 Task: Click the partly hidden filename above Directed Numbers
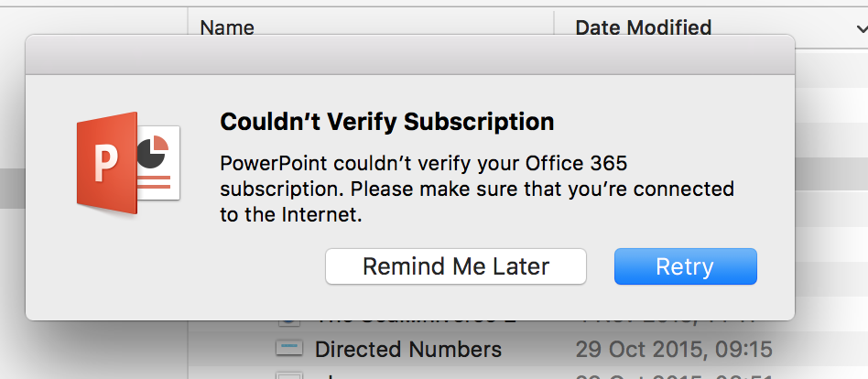415,321
